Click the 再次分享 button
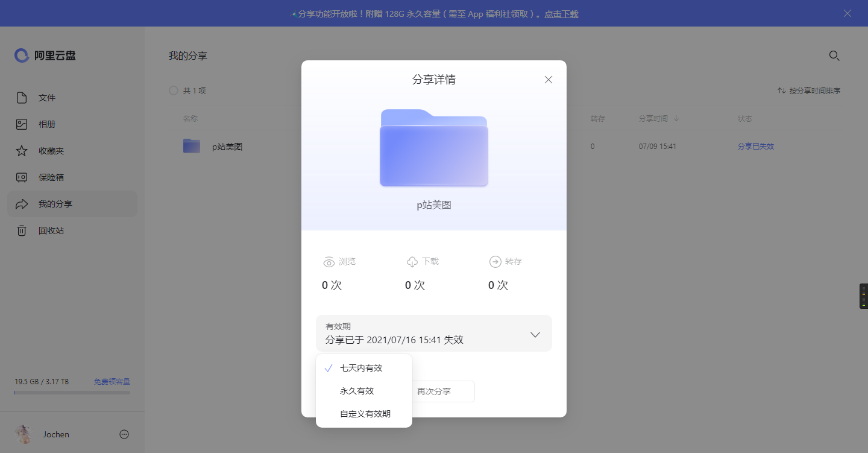 (442, 391)
